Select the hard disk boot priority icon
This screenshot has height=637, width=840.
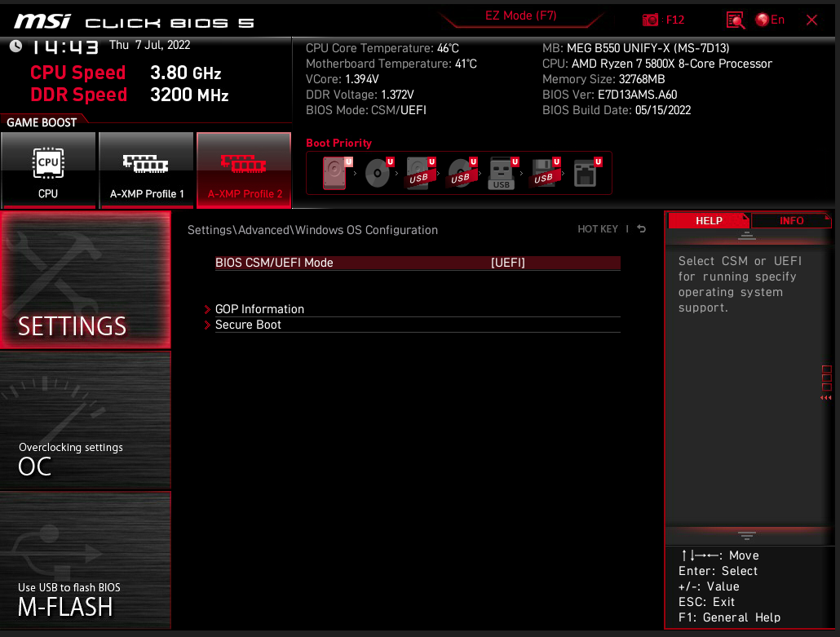337,173
